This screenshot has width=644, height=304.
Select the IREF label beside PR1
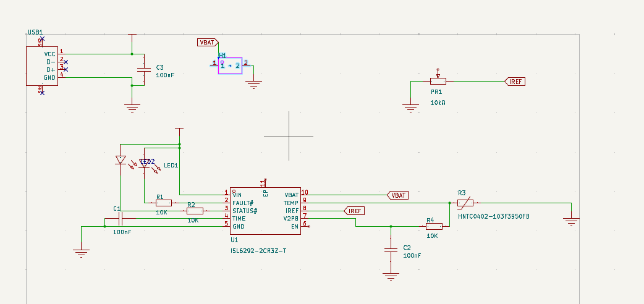pyautogui.click(x=515, y=82)
